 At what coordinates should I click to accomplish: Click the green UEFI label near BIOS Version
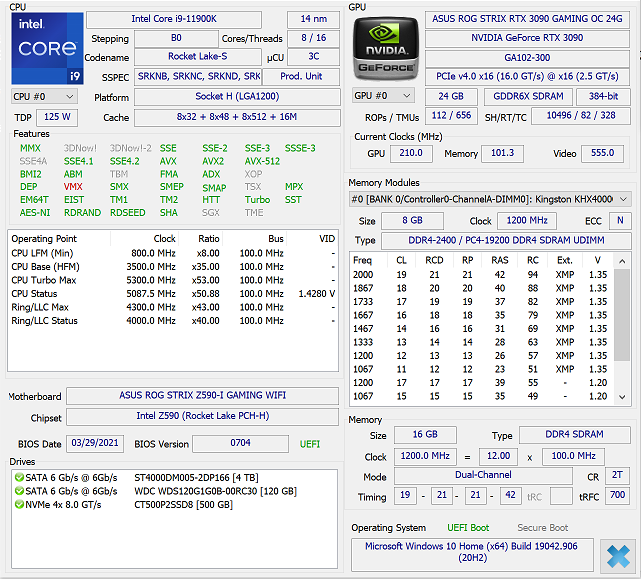point(310,444)
